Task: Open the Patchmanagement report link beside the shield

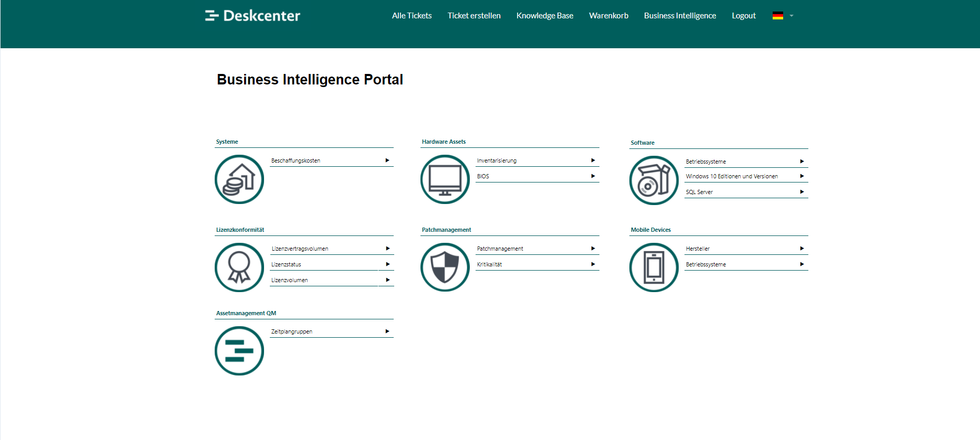Action: point(500,249)
